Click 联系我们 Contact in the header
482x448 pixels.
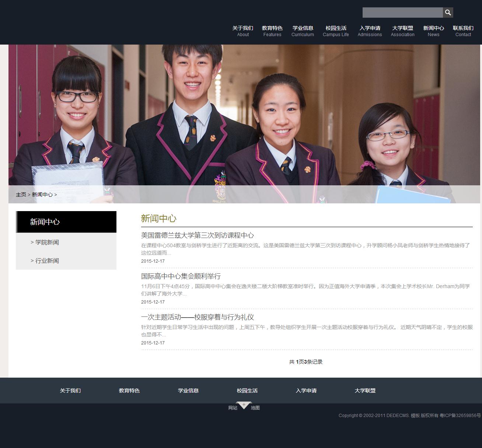(x=463, y=31)
